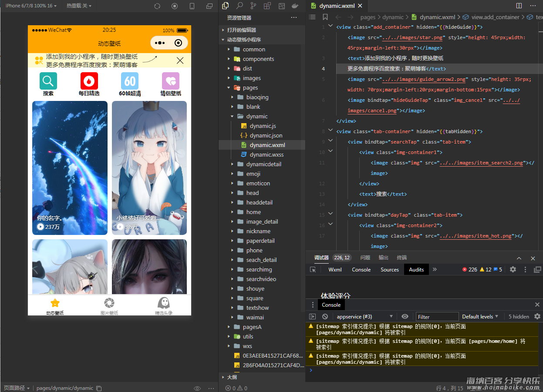The height and width of the screenshot is (392, 543).
Task: Clear the console with the clear icon
Action: 325,317
